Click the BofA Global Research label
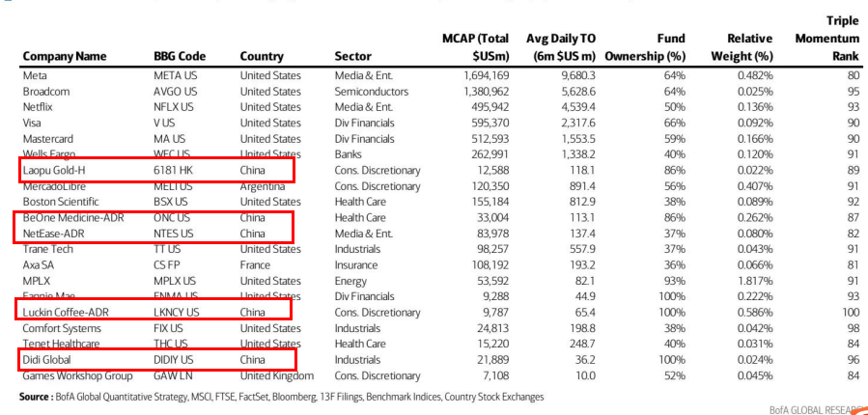The height and width of the screenshot is (415, 868). (x=816, y=409)
